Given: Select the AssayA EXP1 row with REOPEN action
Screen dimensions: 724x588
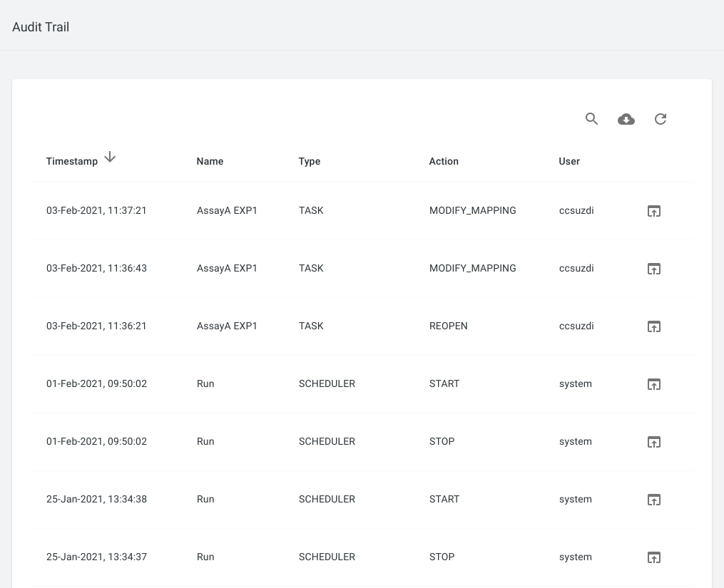Looking at the screenshot, I should click(x=227, y=326).
